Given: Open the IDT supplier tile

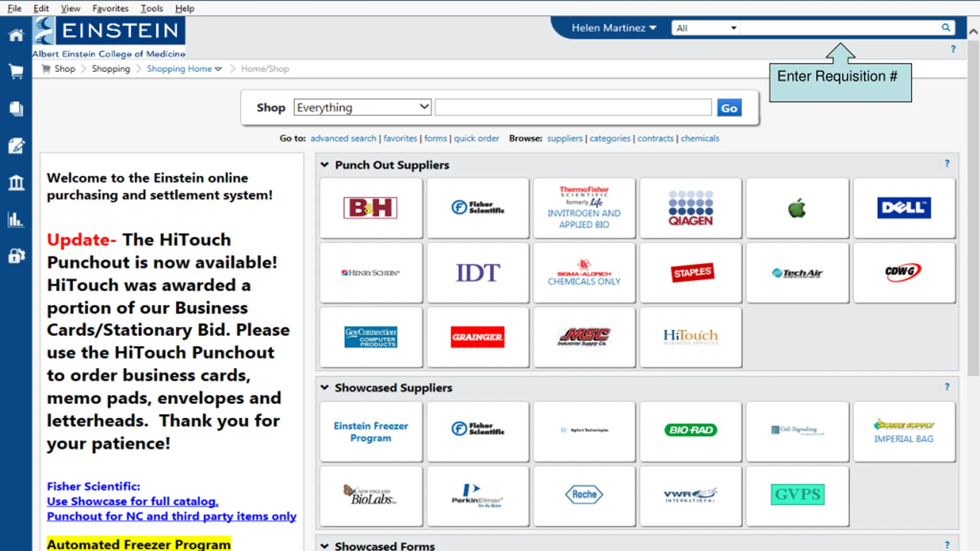Looking at the screenshot, I should [x=478, y=273].
